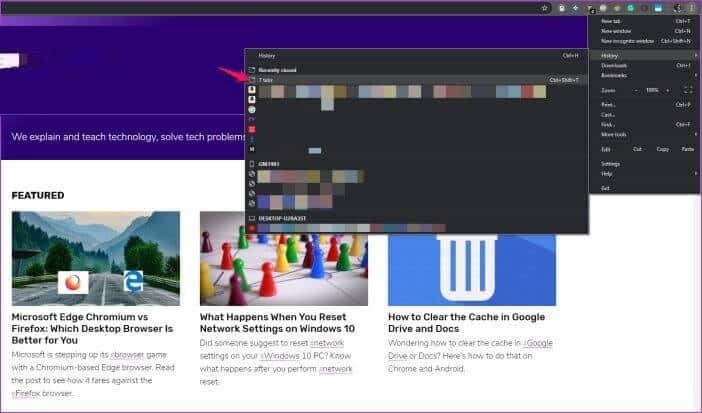Open Downloads from the Chrome menu
Image resolution: width=702 pixels, height=413 pixels.
(644, 65)
